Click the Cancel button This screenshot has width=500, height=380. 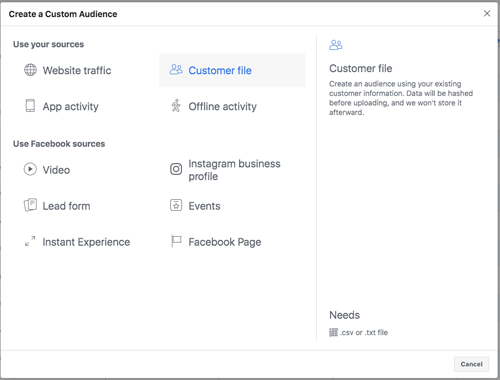[x=471, y=364]
